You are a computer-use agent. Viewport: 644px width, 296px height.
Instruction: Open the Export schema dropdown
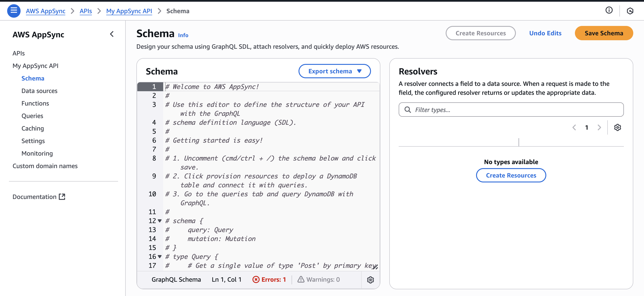tap(334, 71)
